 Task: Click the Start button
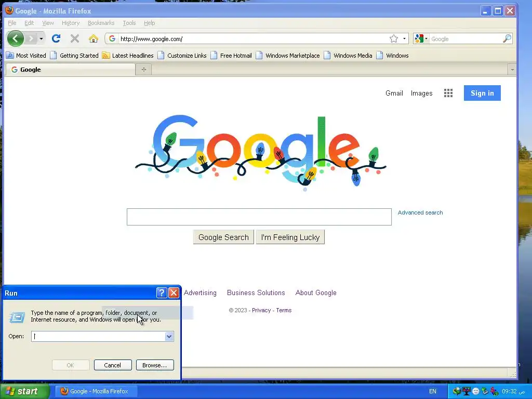[24, 391]
